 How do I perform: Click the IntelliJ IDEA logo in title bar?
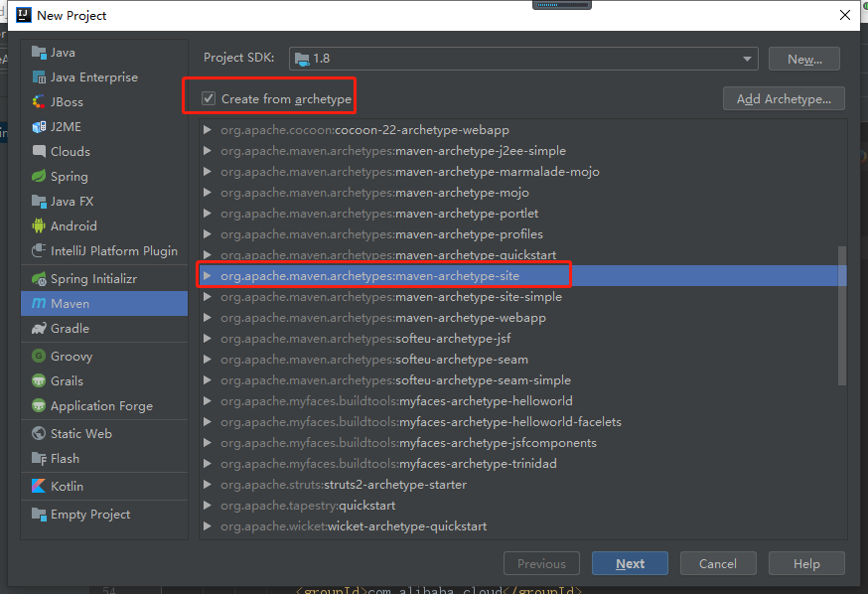(24, 15)
